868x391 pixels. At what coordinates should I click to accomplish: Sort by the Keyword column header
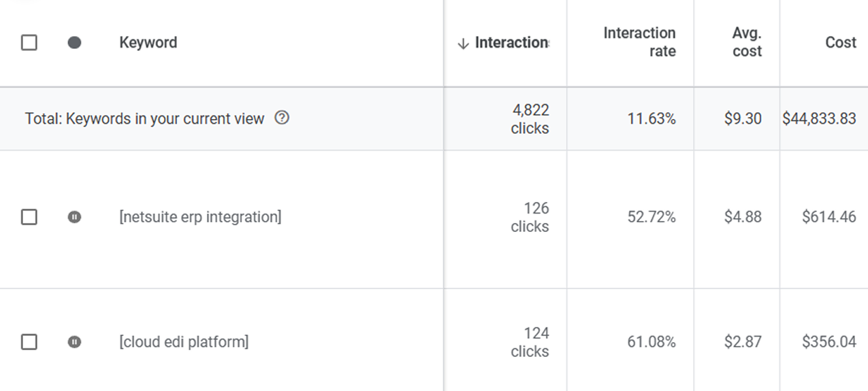tap(148, 43)
